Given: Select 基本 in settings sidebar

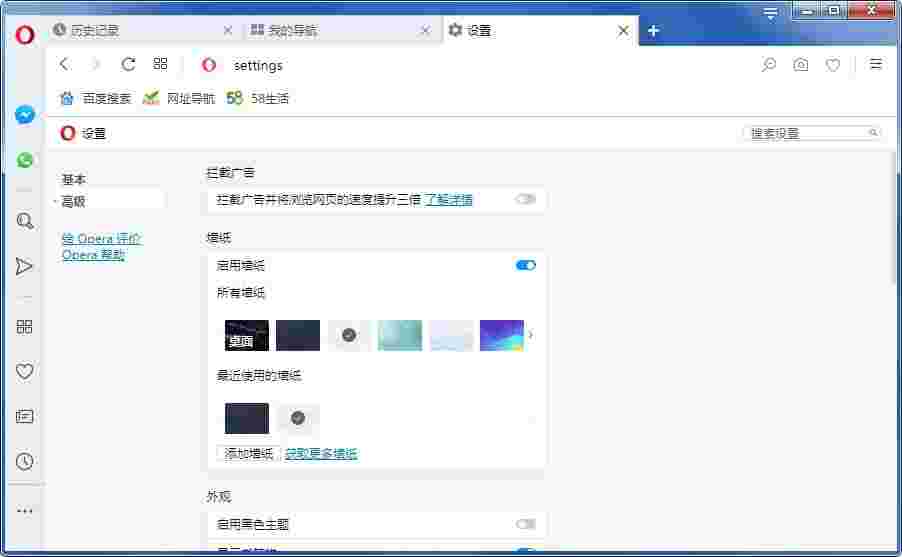Looking at the screenshot, I should 74,180.
